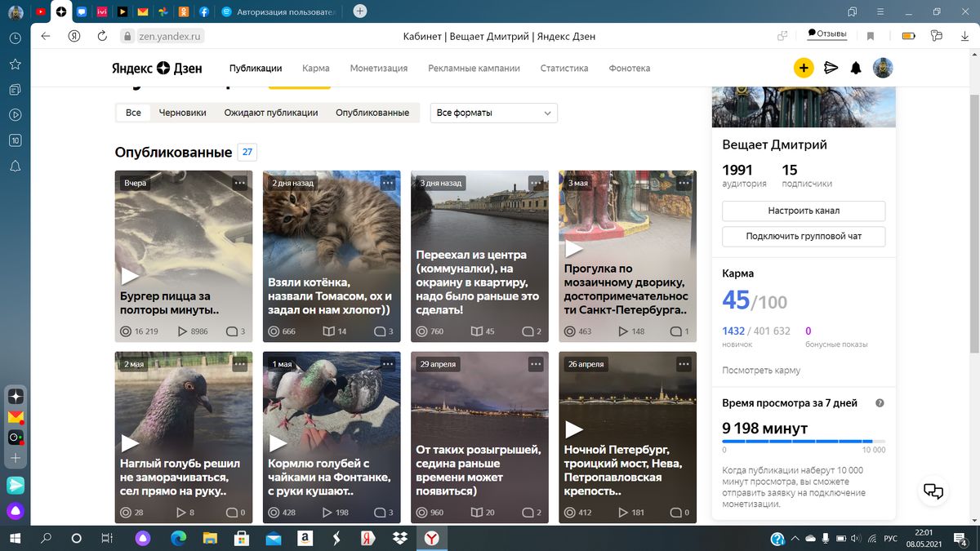Click the channel name Вещает Дмитрий
Screen dimensions: 980x551
(x=775, y=144)
